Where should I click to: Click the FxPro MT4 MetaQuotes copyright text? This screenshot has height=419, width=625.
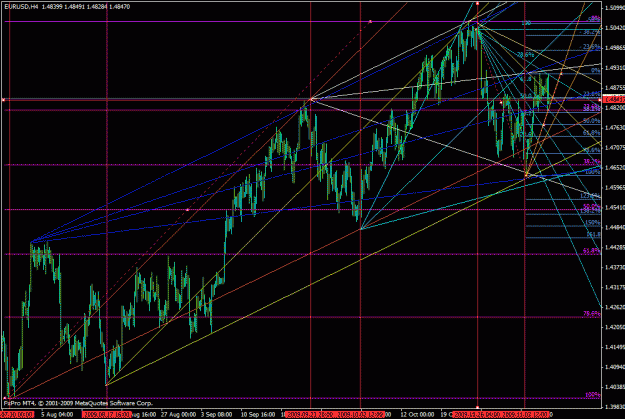point(78,403)
